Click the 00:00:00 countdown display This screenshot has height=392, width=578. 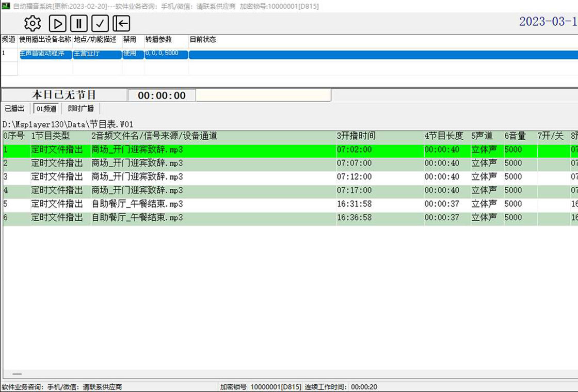pos(162,95)
